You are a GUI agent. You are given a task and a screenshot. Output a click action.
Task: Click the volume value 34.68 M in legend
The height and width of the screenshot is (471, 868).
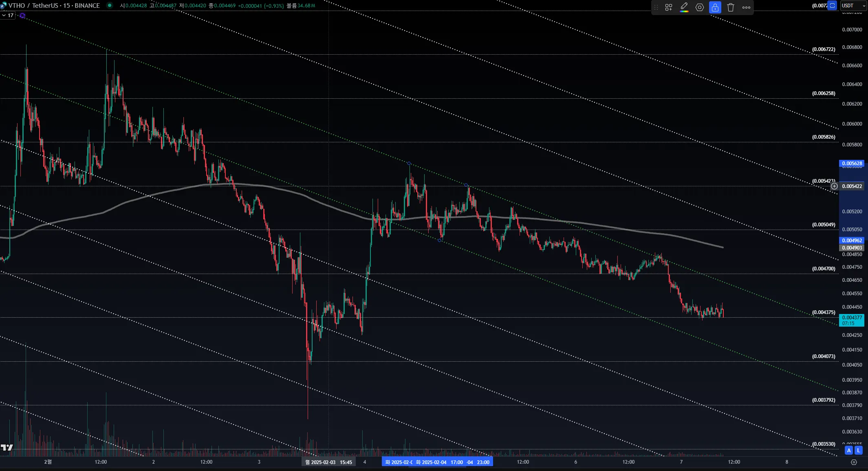[x=307, y=6]
